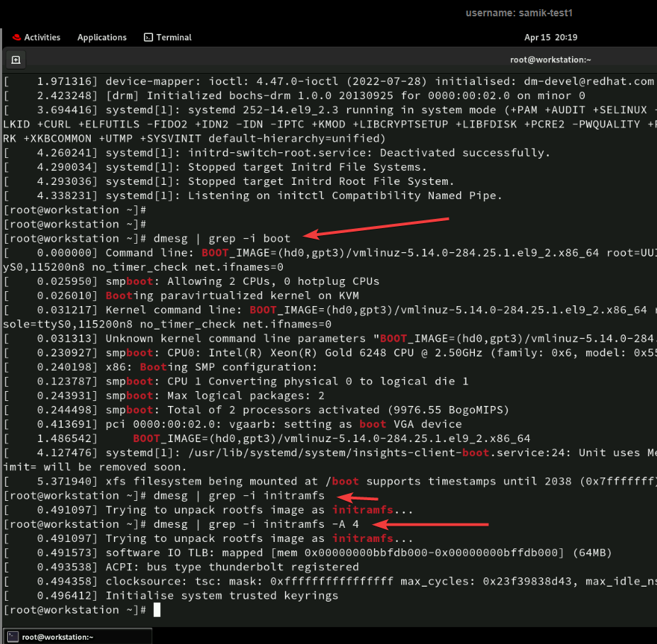This screenshot has width=657, height=644.
Task: Click 'Initialise system trusted keyrings' output line
Action: pyautogui.click(x=222, y=595)
